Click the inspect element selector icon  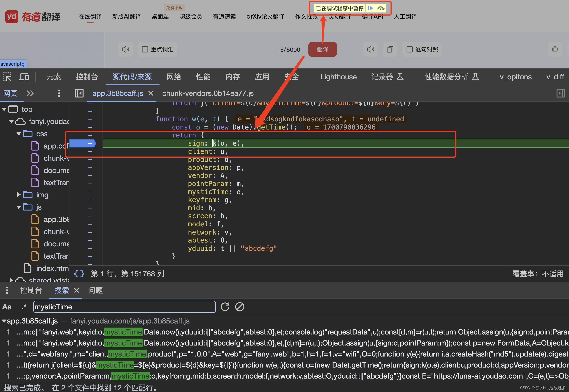[x=7, y=77]
